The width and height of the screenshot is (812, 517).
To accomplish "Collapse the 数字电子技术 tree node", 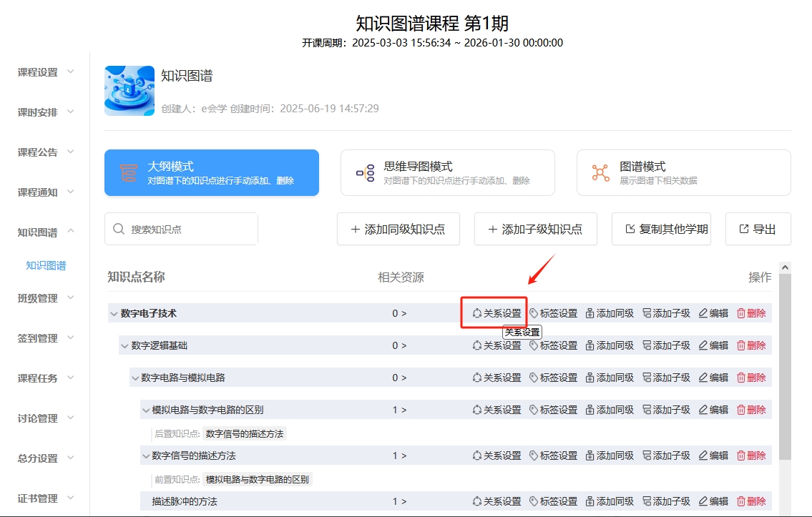I will (114, 313).
